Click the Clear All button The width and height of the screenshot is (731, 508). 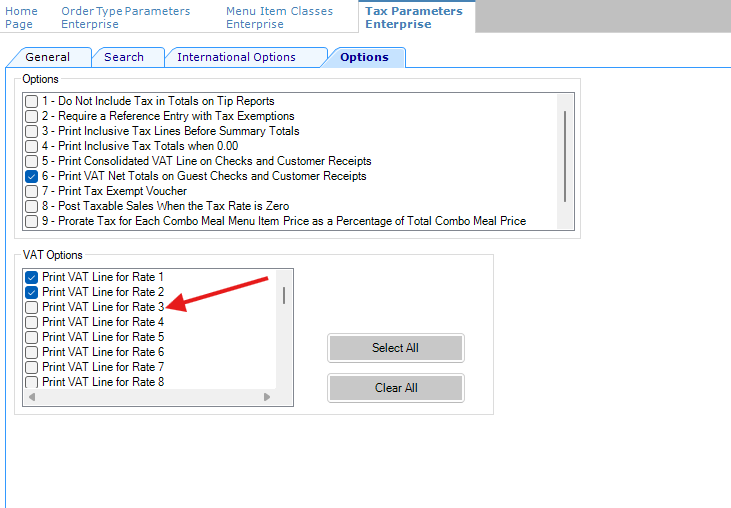[395, 388]
